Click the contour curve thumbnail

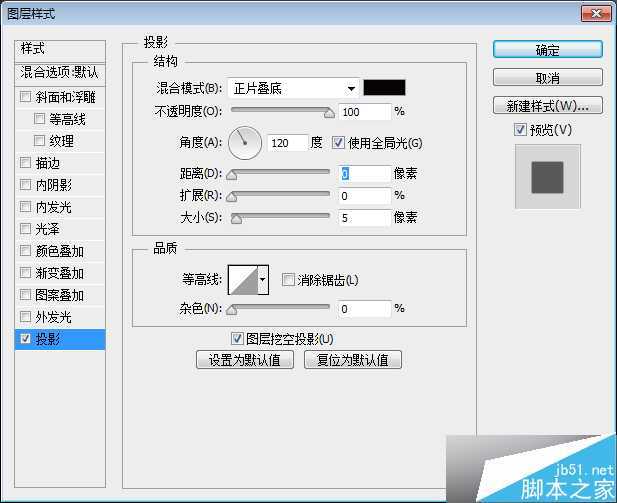tap(244, 280)
